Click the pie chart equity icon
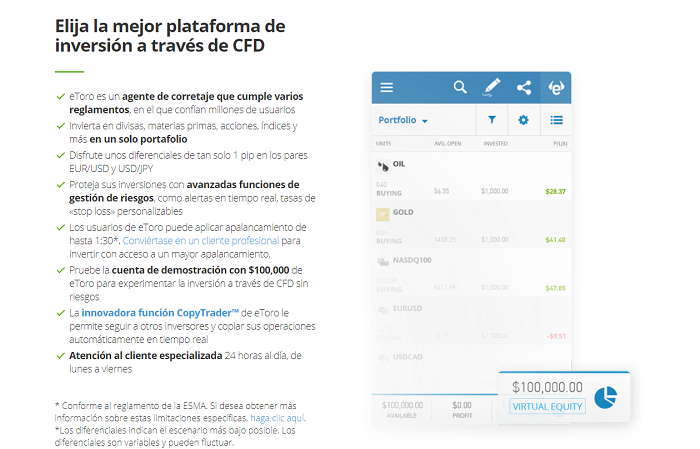This screenshot has height=449, width=700. click(x=605, y=397)
